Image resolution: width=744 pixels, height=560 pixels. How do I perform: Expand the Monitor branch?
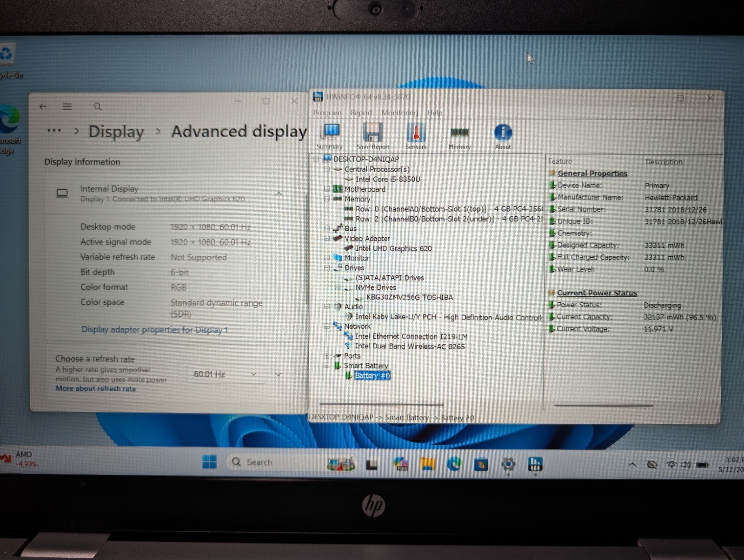(326, 258)
